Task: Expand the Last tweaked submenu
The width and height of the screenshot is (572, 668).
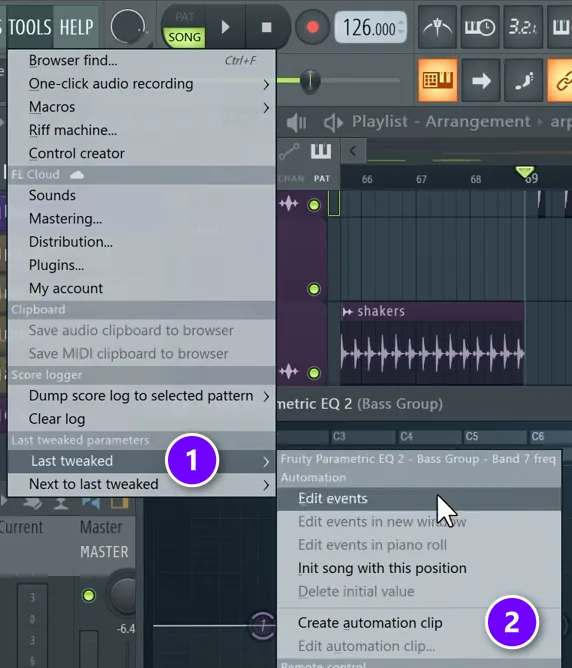Action: pyautogui.click(x=142, y=461)
